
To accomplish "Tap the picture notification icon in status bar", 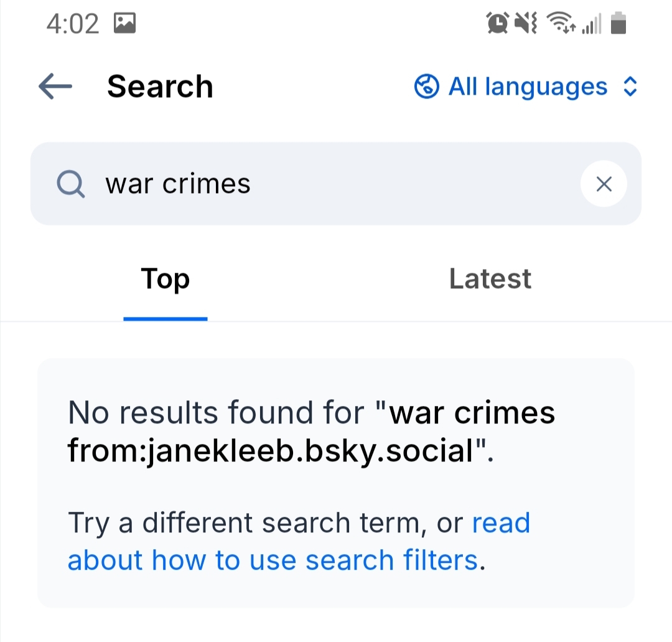I will click(x=125, y=24).
